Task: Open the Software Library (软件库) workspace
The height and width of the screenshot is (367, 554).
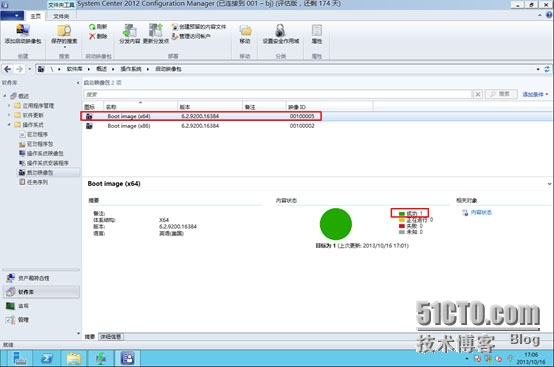Action: point(41,292)
